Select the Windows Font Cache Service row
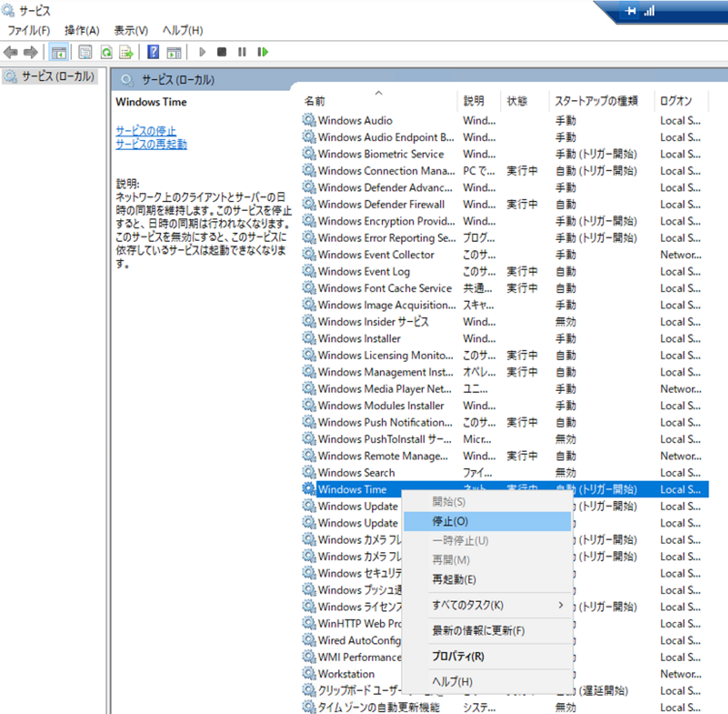Screen dimensions: 728x714 505,288
